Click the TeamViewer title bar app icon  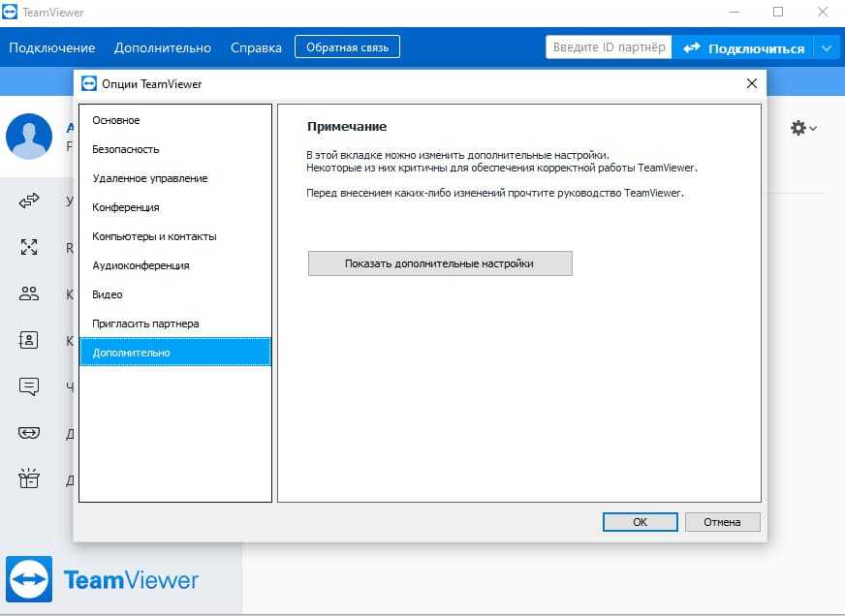pos(10,12)
